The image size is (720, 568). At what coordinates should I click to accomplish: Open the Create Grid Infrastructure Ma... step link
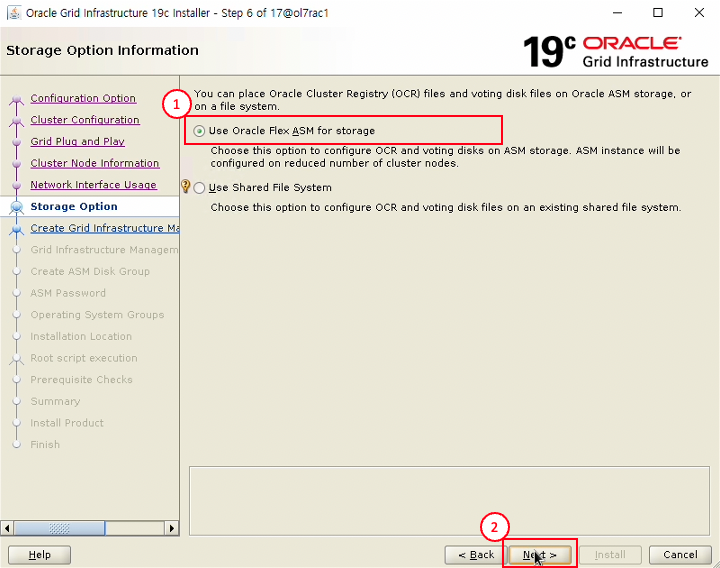[x=105, y=228]
